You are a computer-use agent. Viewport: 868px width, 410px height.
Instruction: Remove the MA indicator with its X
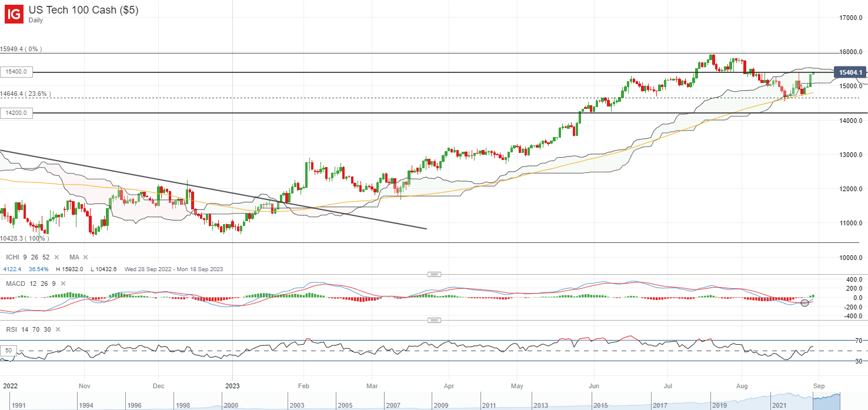85,257
